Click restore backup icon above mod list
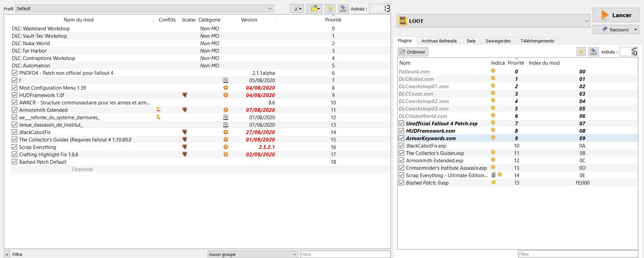Screen dimensions: 644x258 330,9
